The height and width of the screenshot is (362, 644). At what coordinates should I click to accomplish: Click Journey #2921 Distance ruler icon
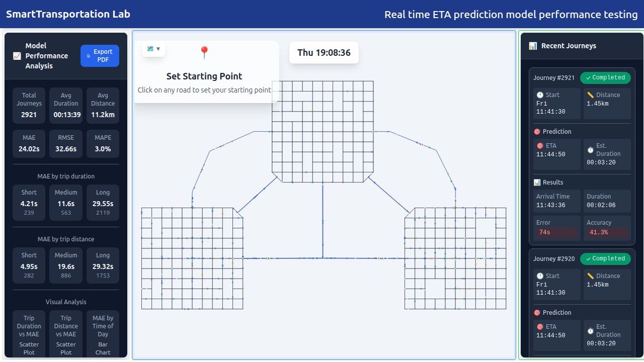pos(590,95)
